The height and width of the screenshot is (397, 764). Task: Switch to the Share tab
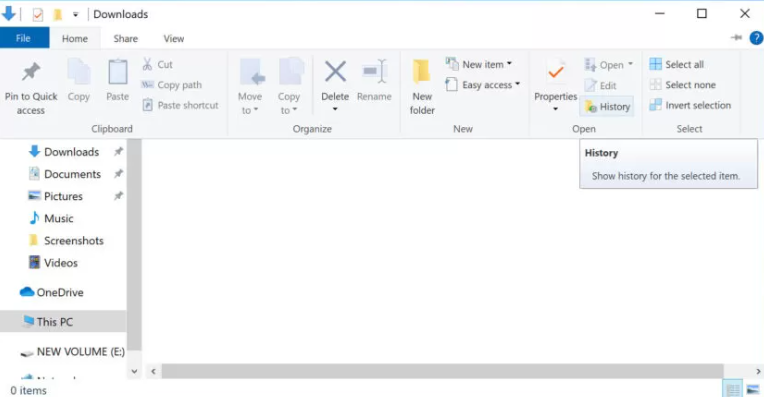tap(126, 38)
